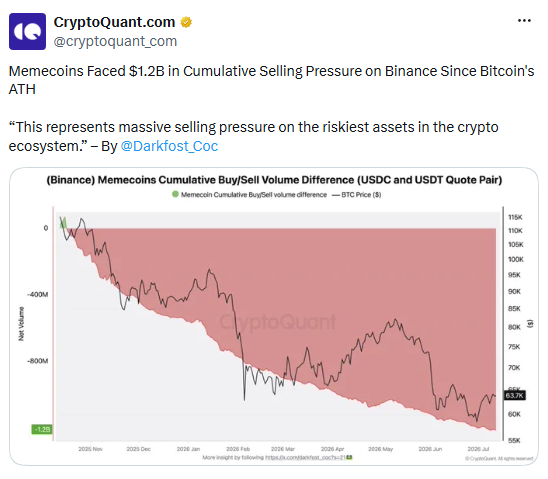Click the CryptoQuant watermark on the chart
This screenshot has height=479, width=548.
coord(278,321)
